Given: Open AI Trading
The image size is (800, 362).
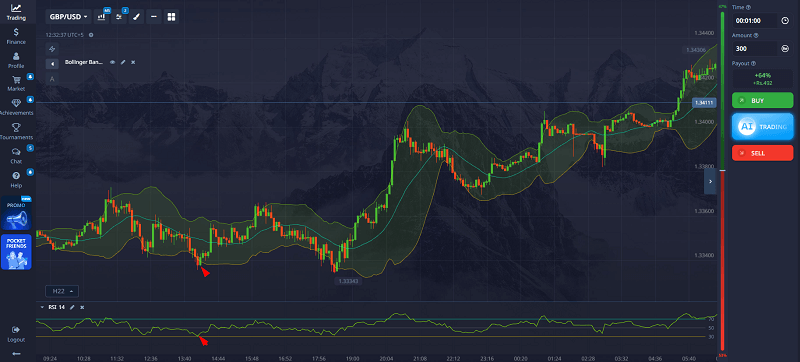Looking at the screenshot, I should coord(763,126).
